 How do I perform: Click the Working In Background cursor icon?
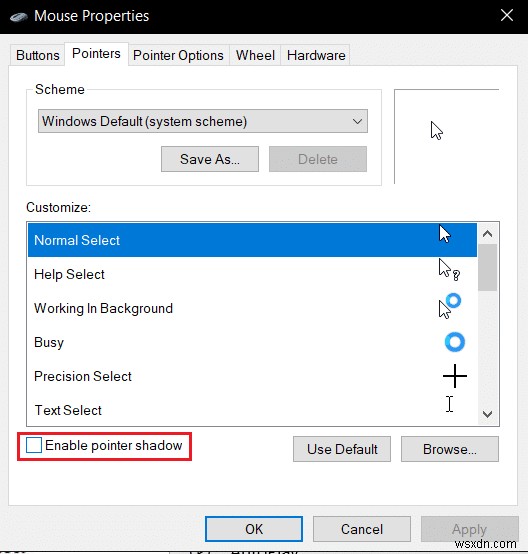pos(450,306)
